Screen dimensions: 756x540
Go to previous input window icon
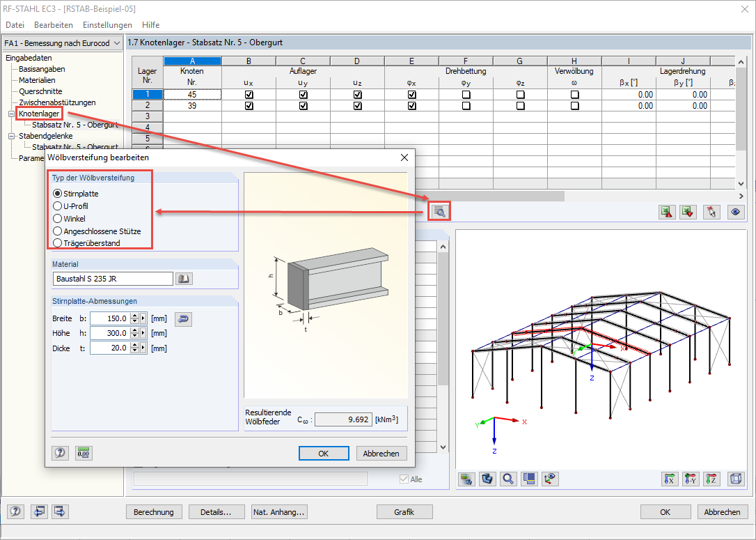(39, 511)
